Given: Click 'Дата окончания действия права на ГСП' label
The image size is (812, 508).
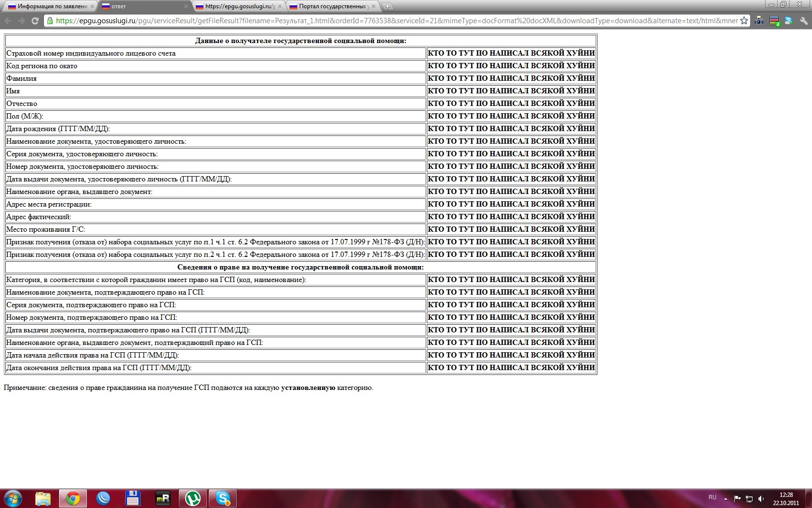Looking at the screenshot, I should (x=99, y=368).
